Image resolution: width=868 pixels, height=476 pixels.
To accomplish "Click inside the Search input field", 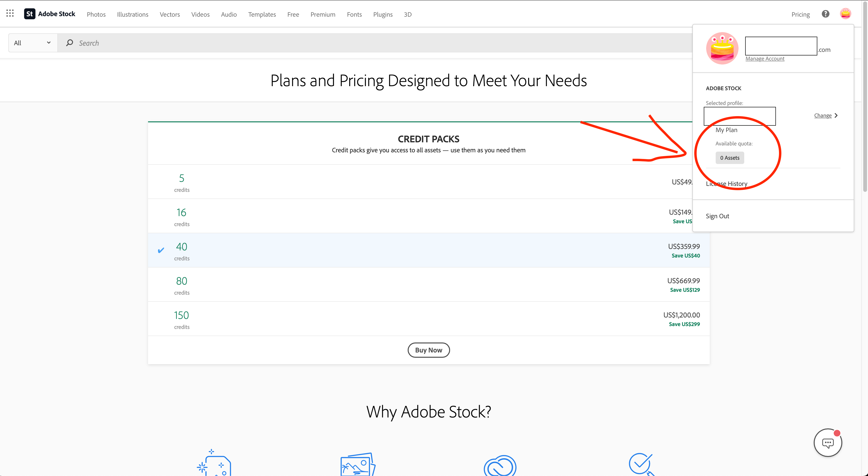I will (169, 43).
